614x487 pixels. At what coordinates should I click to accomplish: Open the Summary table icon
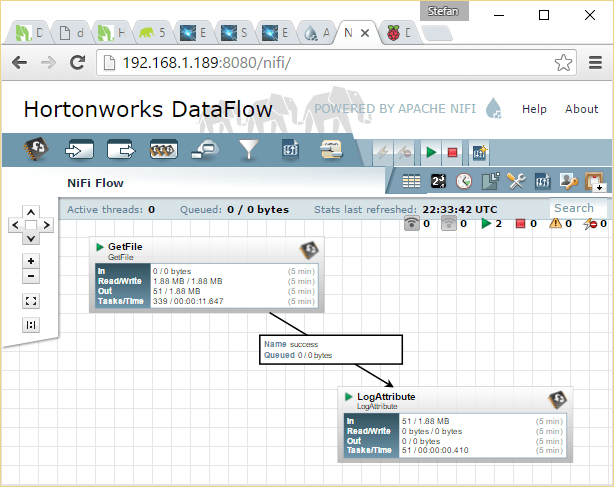(411, 181)
